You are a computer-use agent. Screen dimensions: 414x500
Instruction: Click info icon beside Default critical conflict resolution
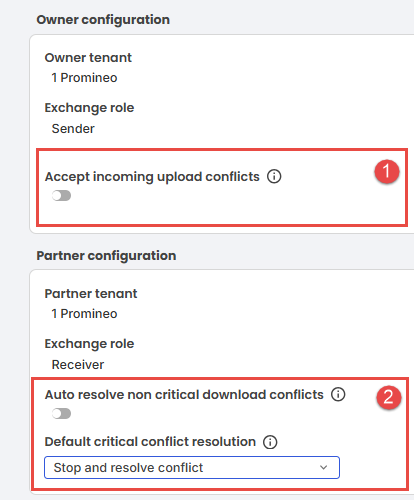[270, 442]
